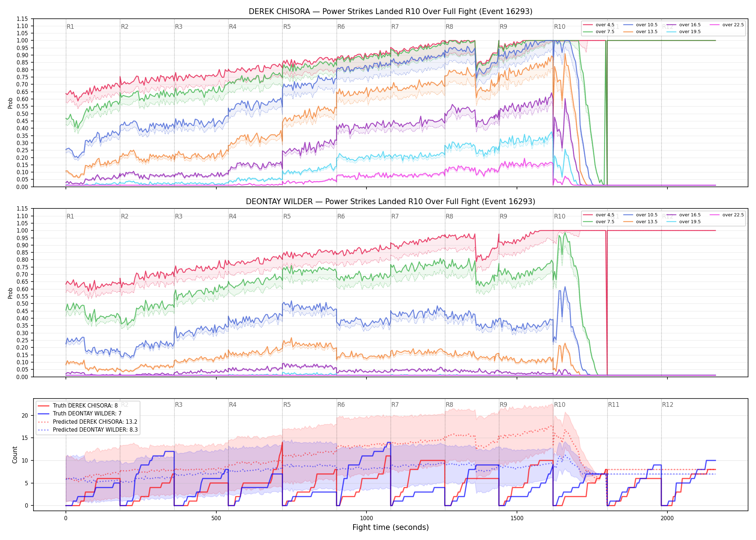The height and width of the screenshot is (540, 756).
Task: Click R10 marker in the Count chart
Action: tap(559, 405)
